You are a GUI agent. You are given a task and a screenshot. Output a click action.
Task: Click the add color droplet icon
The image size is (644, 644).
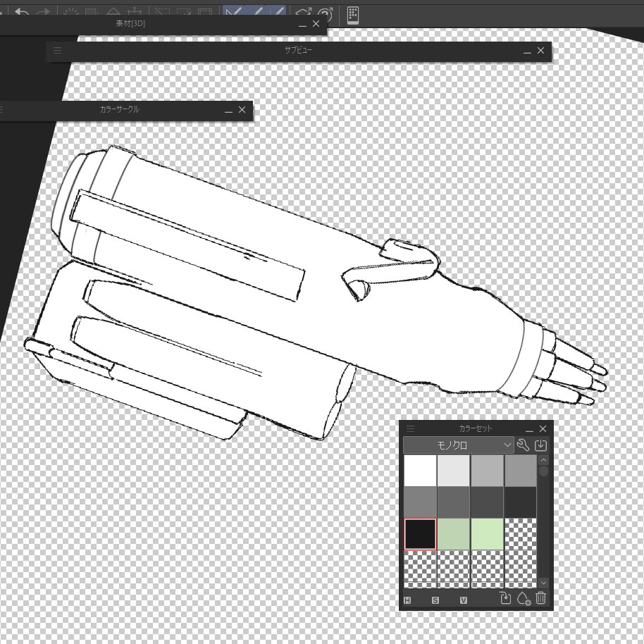tap(524, 598)
